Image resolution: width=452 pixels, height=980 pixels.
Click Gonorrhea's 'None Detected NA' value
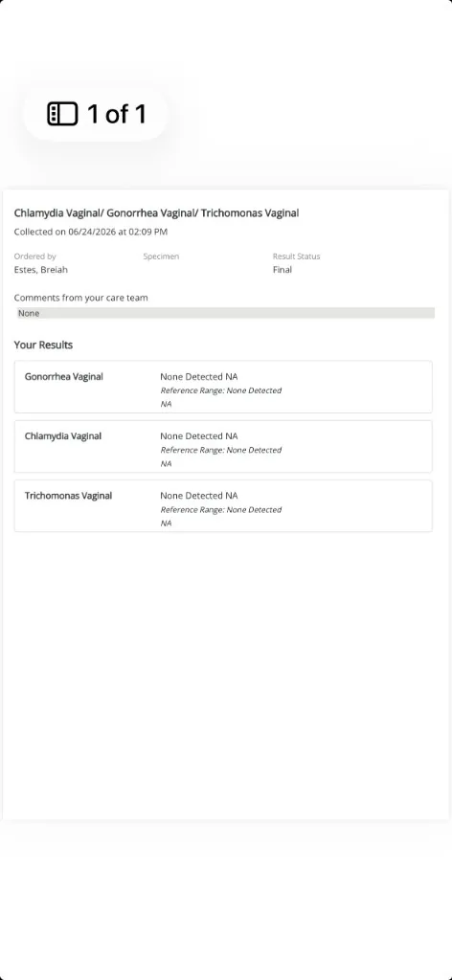click(x=199, y=377)
